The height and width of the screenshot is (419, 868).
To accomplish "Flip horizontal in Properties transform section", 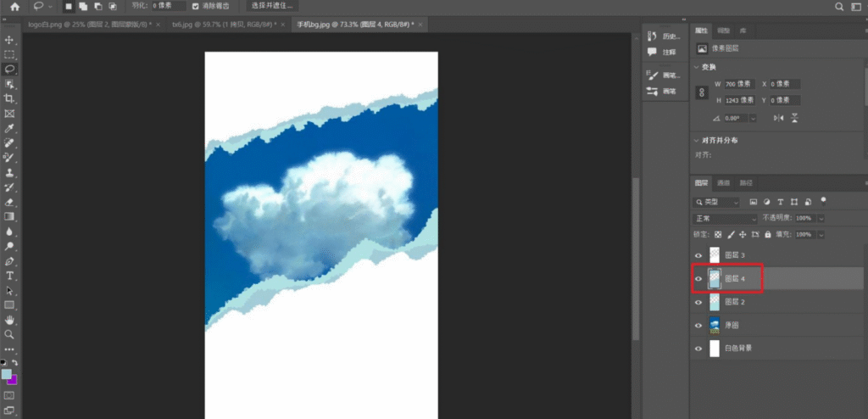I will click(779, 118).
